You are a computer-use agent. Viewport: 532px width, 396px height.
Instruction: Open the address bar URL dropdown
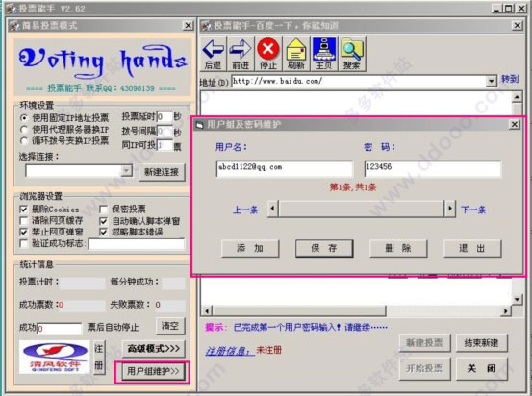tap(492, 81)
